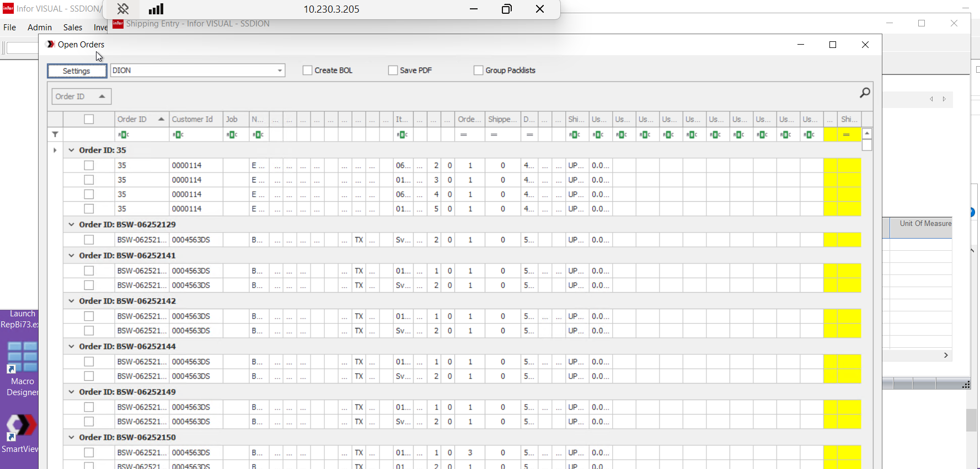The height and width of the screenshot is (469, 980).
Task: Click the Orde... column equals filter icon
Action: pos(464,134)
